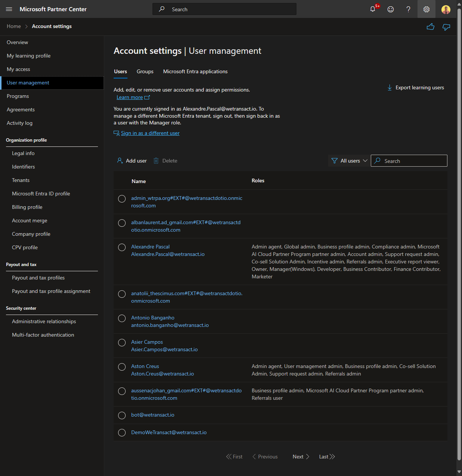Viewport: 462px width, 476px height.
Task: Click the sign-in user icon
Action: pyautogui.click(x=117, y=133)
